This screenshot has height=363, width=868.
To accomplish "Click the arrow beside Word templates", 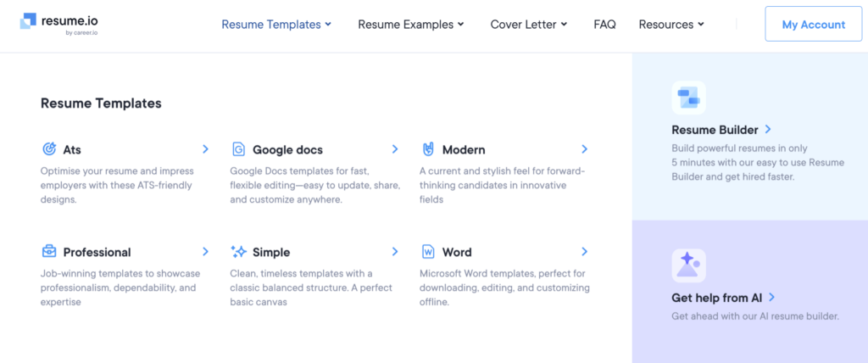I will click(x=584, y=252).
